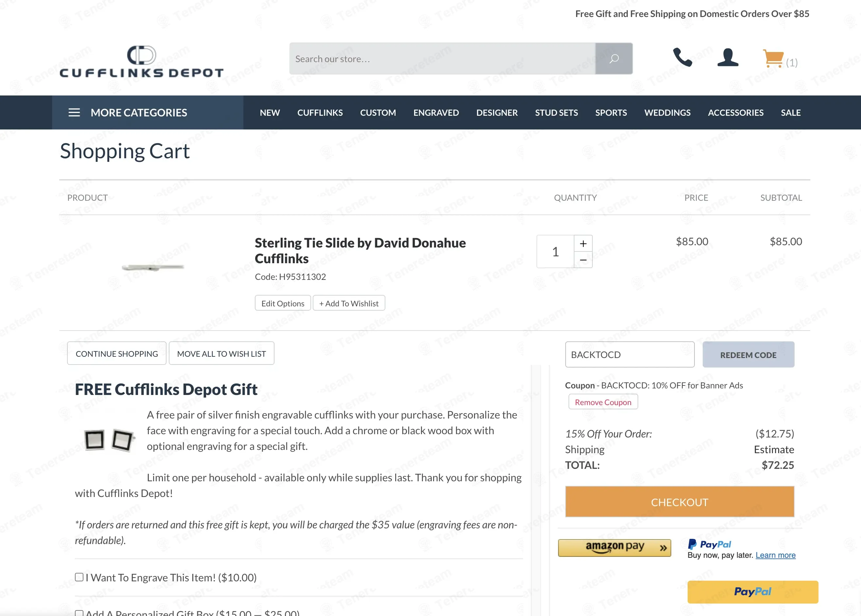Expand the More Categories menu
This screenshot has width=861, height=616.
tap(148, 113)
